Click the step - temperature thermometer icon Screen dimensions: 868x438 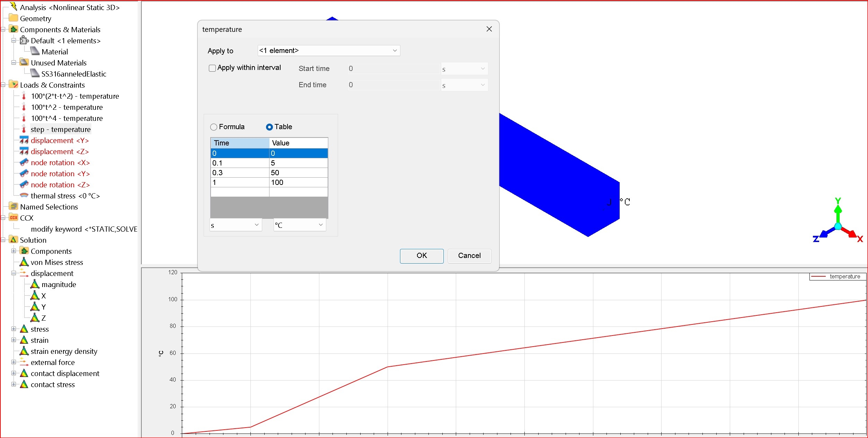click(x=24, y=129)
